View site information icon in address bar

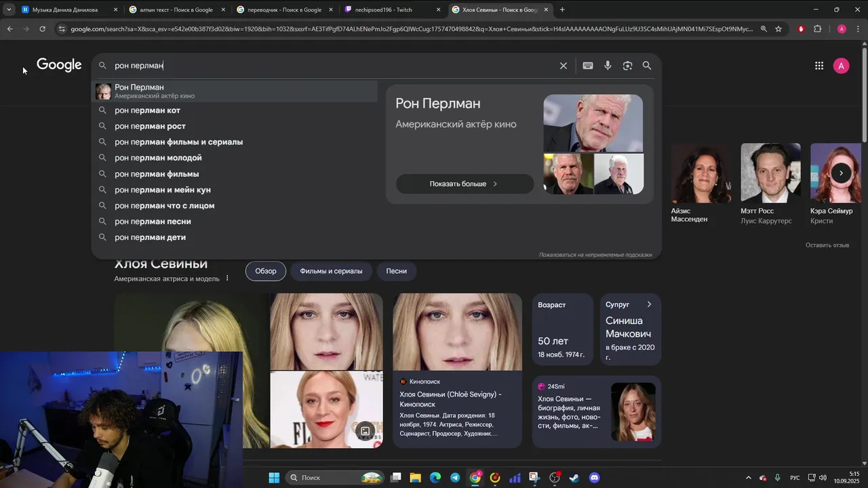point(62,29)
